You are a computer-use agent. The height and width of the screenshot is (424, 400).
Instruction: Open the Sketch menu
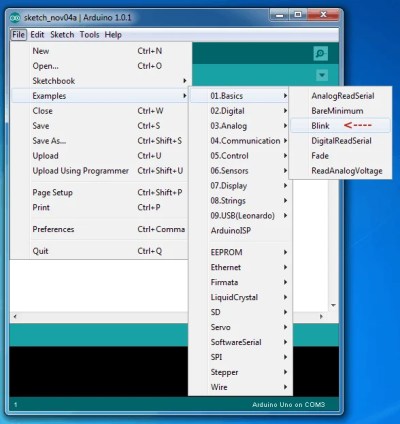pos(62,35)
